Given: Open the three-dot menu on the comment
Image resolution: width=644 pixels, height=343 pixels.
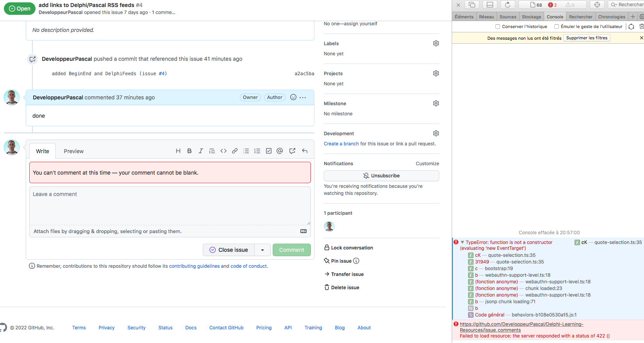Looking at the screenshot, I should 303,97.
